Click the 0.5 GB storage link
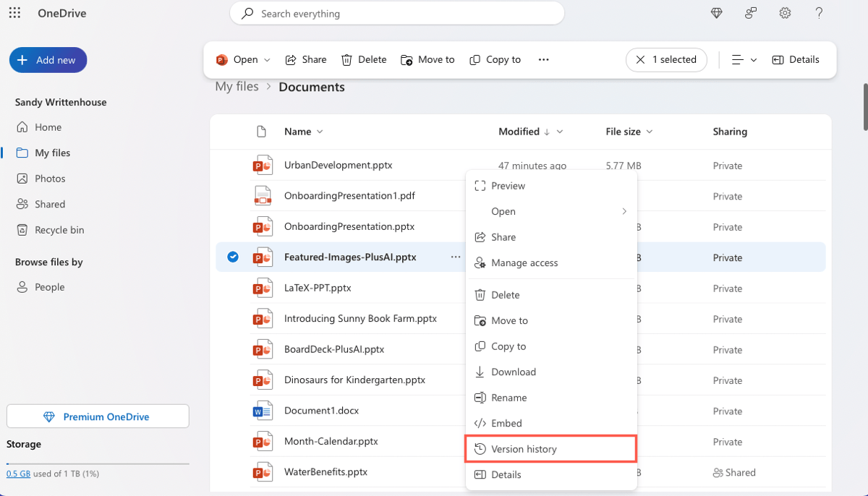The image size is (868, 496). [x=19, y=474]
